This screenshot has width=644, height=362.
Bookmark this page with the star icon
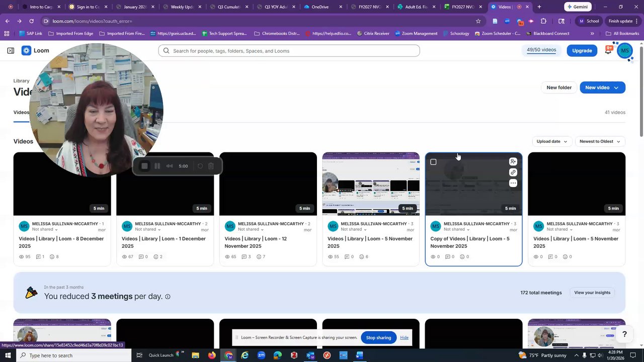[478, 21]
